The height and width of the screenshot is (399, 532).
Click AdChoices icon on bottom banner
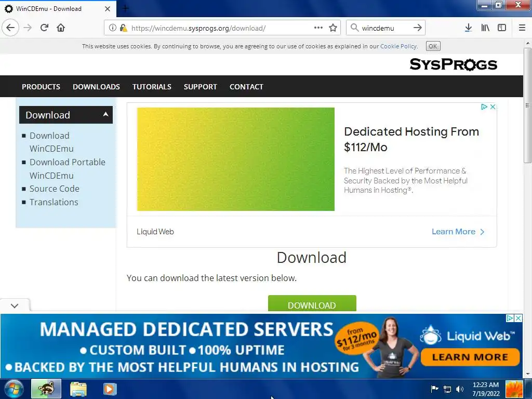coord(510,318)
